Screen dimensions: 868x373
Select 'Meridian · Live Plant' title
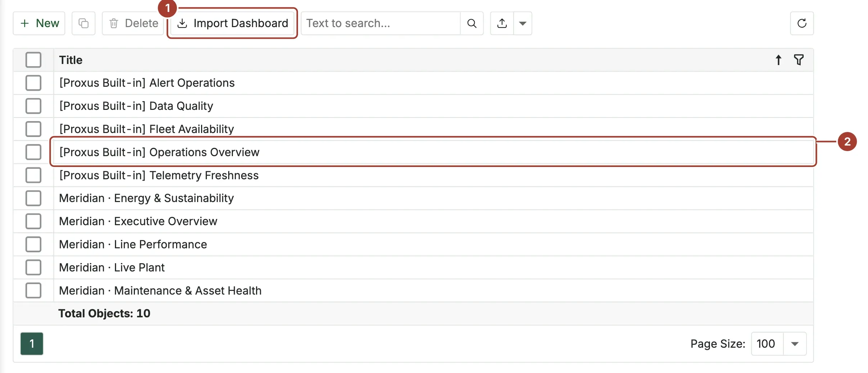[x=112, y=268]
